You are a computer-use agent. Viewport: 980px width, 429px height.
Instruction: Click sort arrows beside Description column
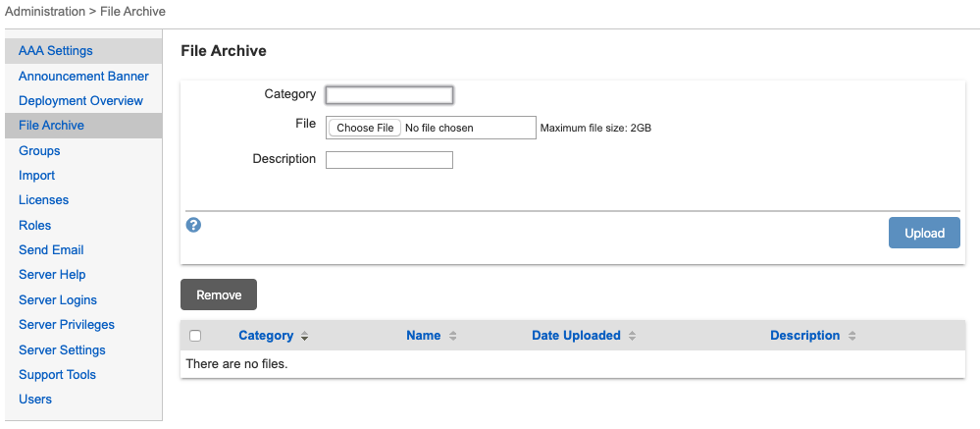pyautogui.click(x=852, y=336)
